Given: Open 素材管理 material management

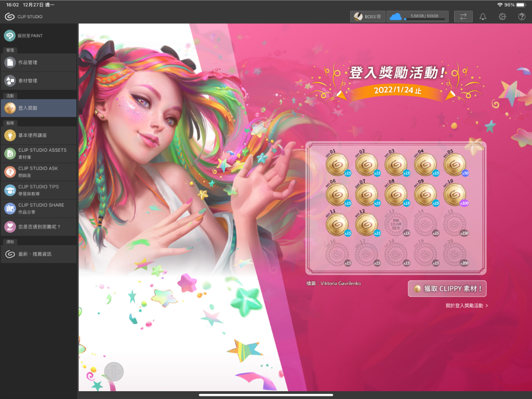Looking at the screenshot, I should [38, 81].
